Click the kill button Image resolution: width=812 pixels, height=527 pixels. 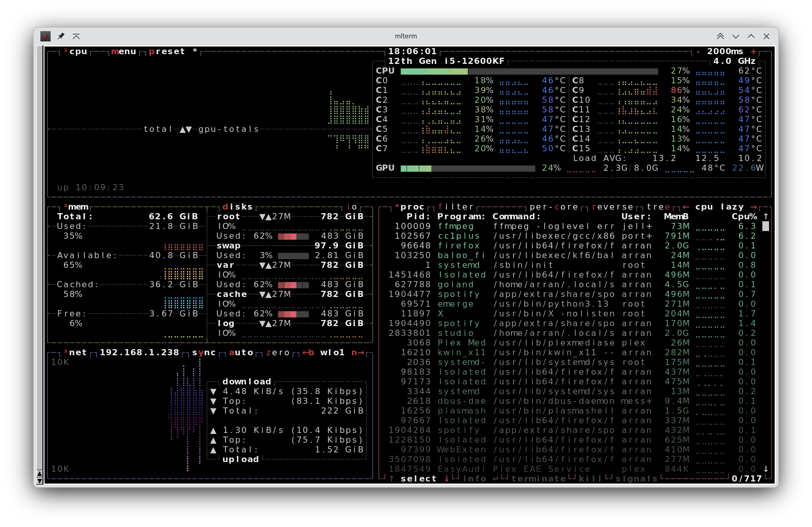(591, 479)
